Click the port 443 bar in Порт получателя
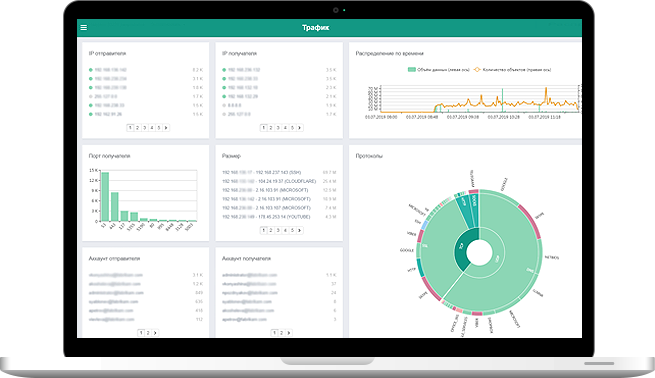 coord(114,207)
